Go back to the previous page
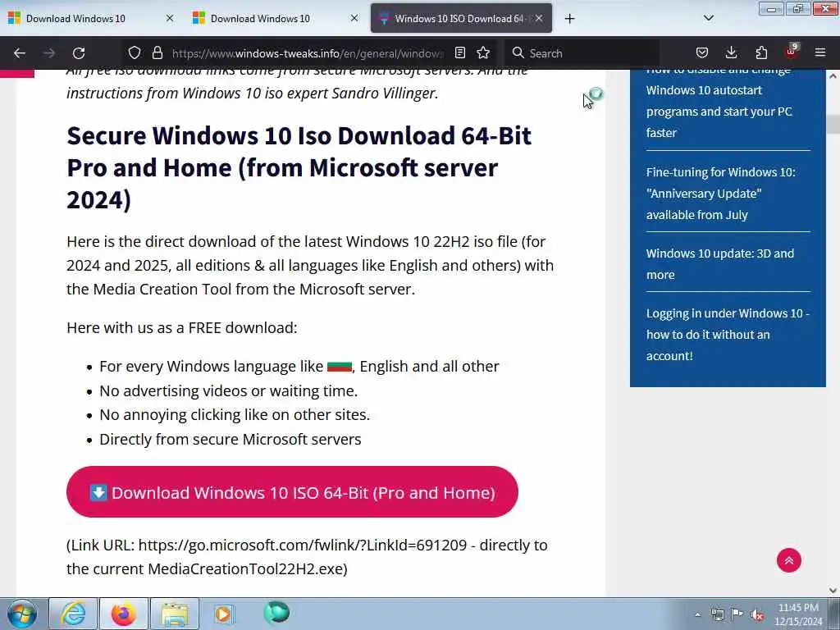Image resolution: width=840 pixels, height=630 pixels. [x=20, y=53]
